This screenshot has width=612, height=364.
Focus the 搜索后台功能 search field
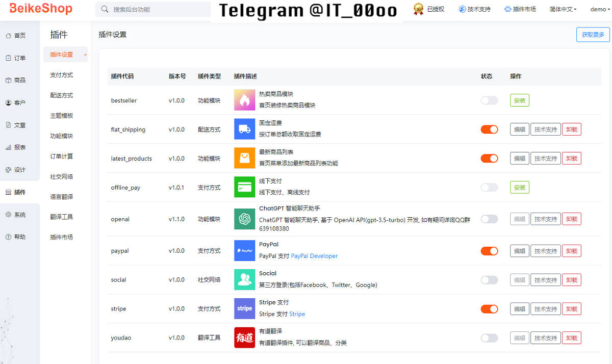(x=153, y=9)
